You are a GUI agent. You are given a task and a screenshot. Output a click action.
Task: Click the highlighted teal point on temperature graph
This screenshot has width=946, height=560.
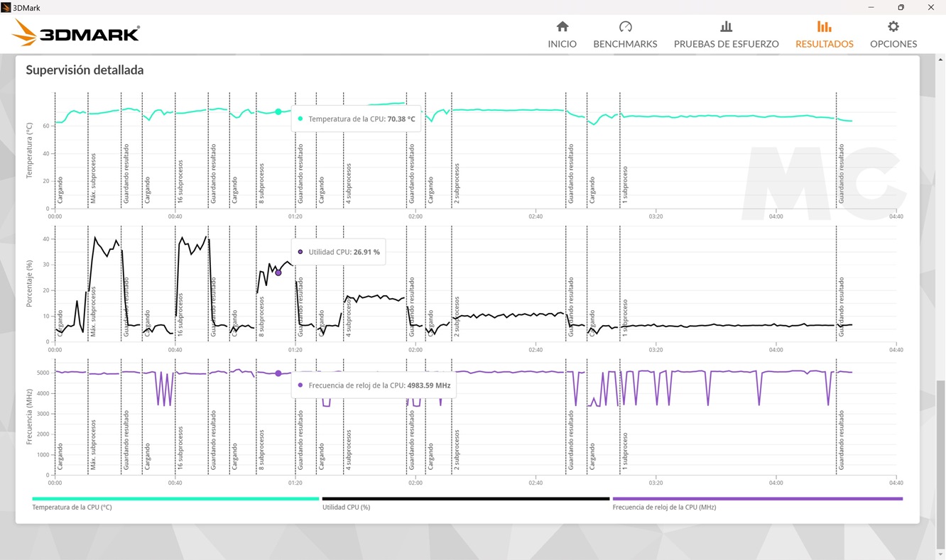click(278, 111)
